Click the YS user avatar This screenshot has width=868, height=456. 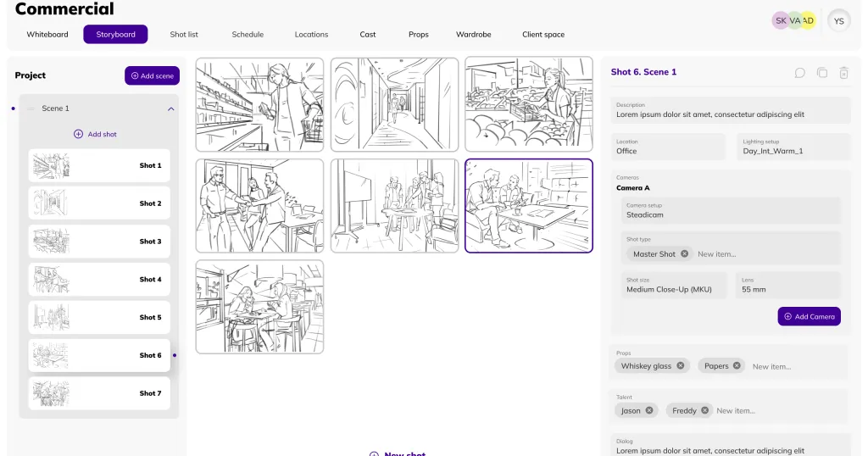coord(838,21)
